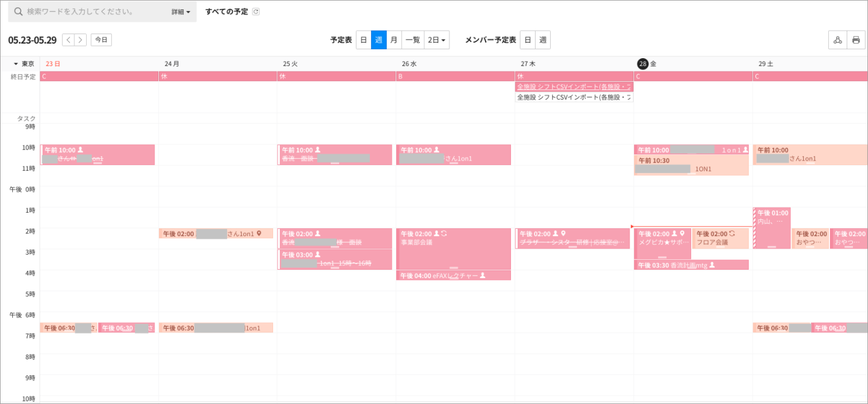Image resolution: width=868 pixels, height=404 pixels.
Task: Click the pink 事業部会議 event block
Action: 453,252
